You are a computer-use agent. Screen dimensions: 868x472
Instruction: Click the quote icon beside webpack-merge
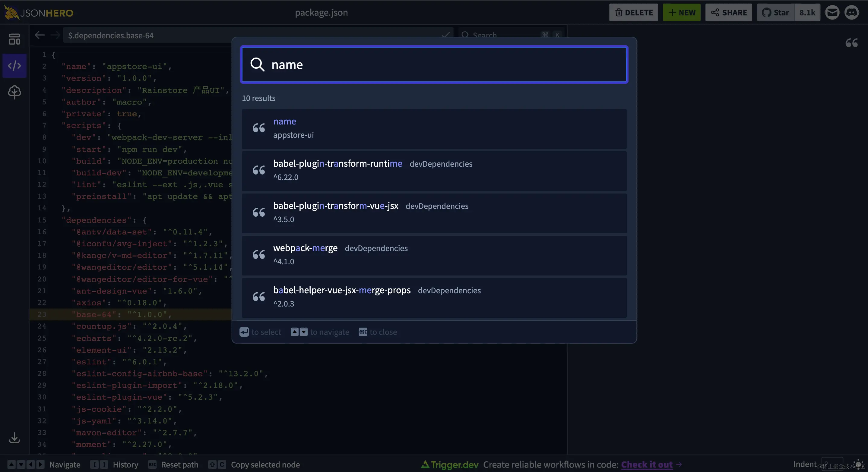259,254
